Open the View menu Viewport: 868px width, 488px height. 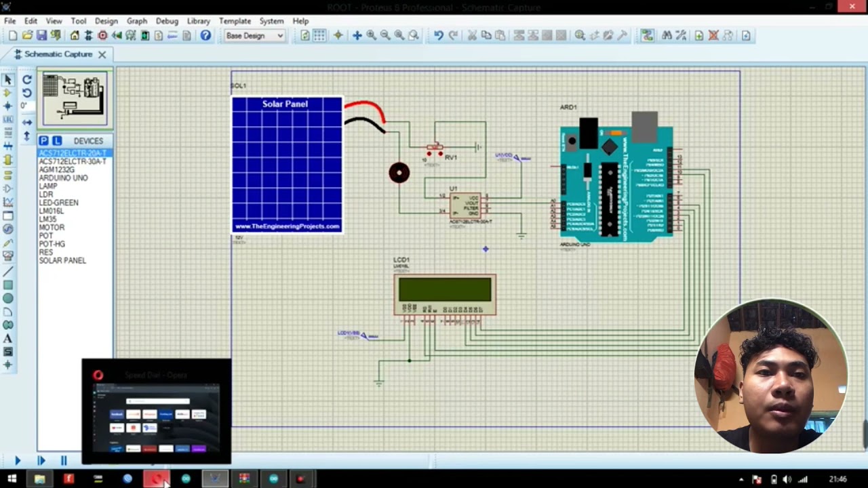[x=54, y=21]
